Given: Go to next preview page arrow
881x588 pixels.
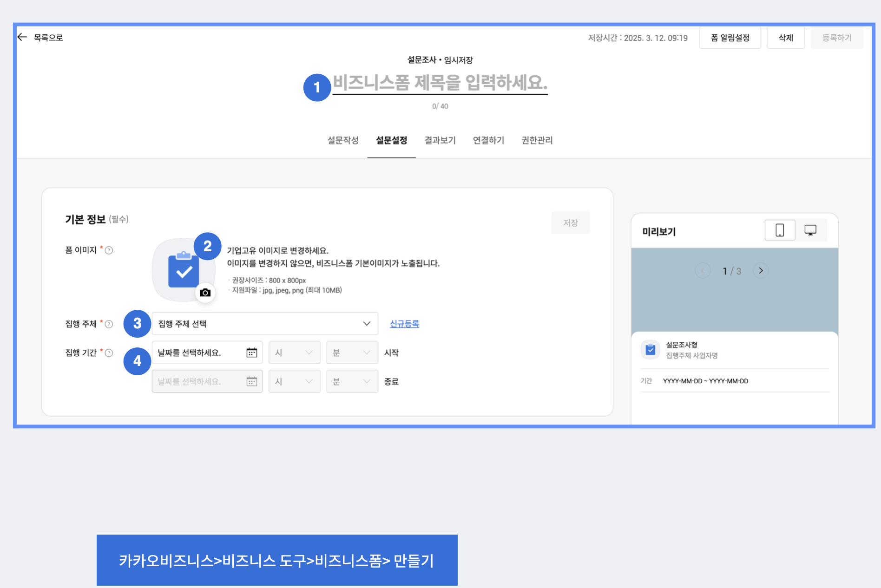Looking at the screenshot, I should pyautogui.click(x=761, y=271).
